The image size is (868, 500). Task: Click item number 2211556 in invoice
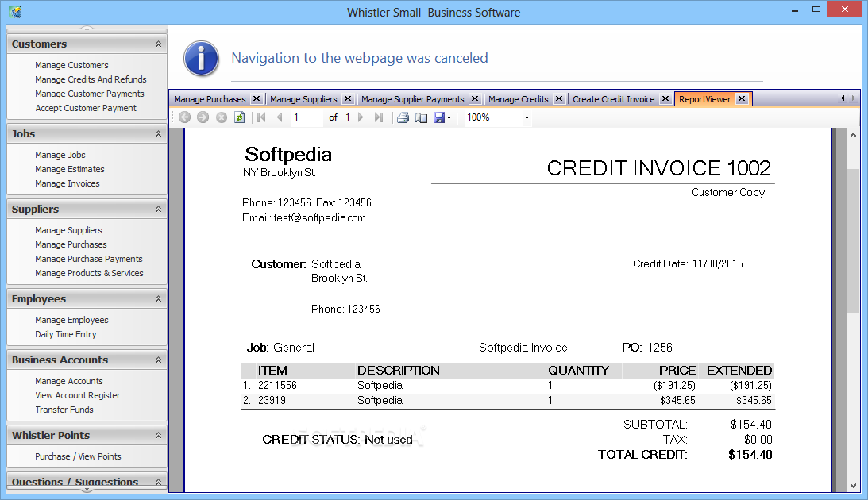277,386
